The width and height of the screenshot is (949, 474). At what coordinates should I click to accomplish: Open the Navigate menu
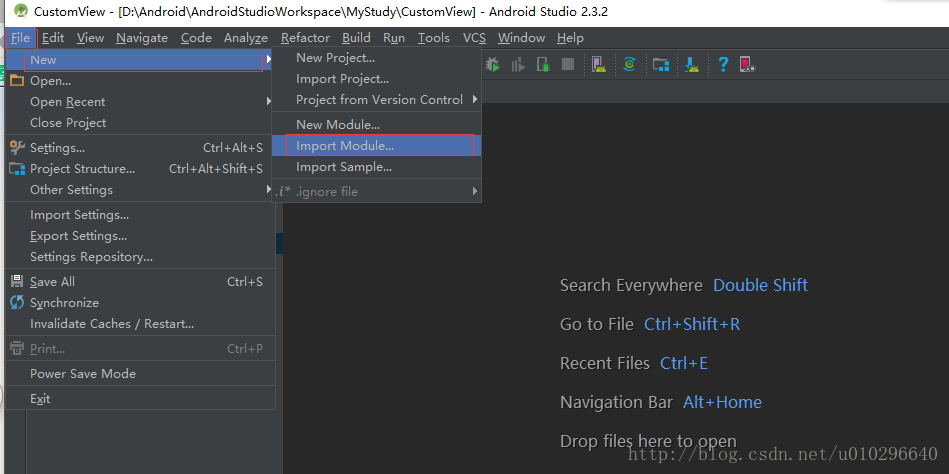142,38
